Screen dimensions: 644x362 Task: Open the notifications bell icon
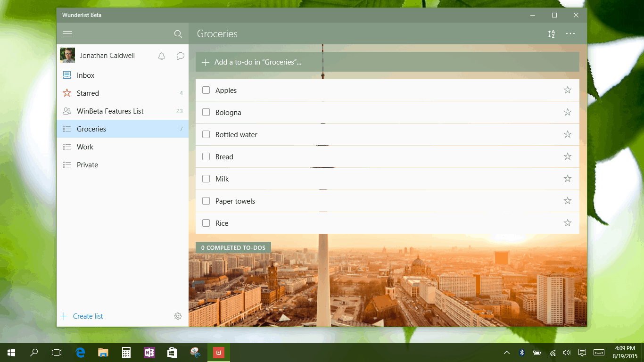[x=162, y=56]
